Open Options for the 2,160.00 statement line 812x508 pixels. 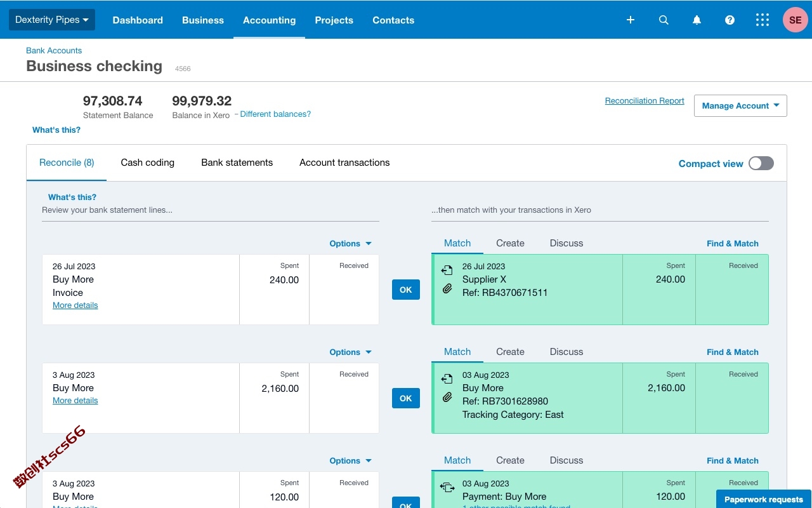point(350,352)
